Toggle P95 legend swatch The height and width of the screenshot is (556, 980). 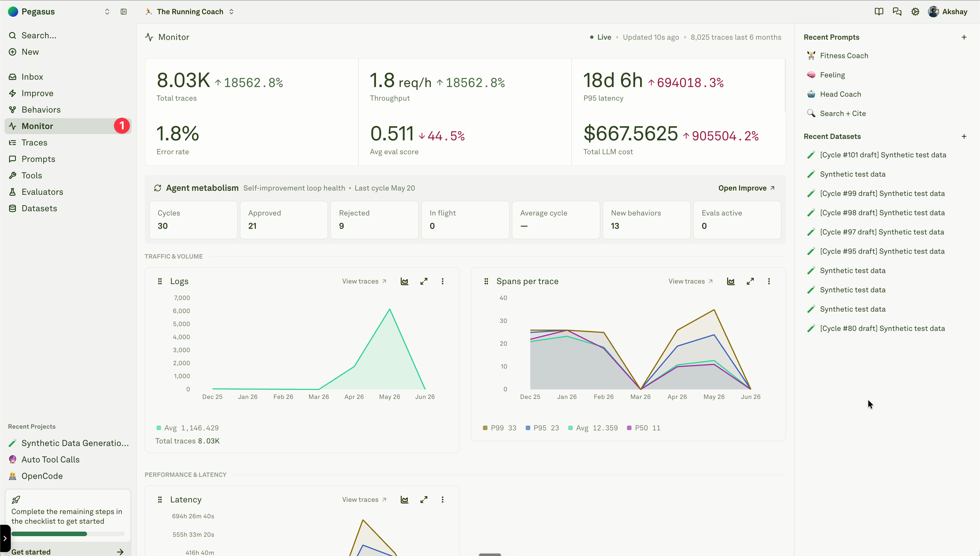pos(528,428)
